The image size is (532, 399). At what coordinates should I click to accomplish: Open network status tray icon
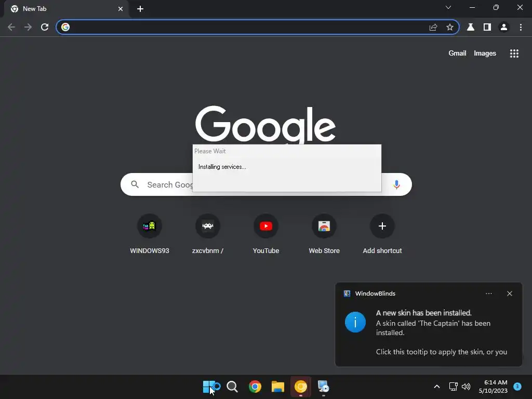click(453, 387)
